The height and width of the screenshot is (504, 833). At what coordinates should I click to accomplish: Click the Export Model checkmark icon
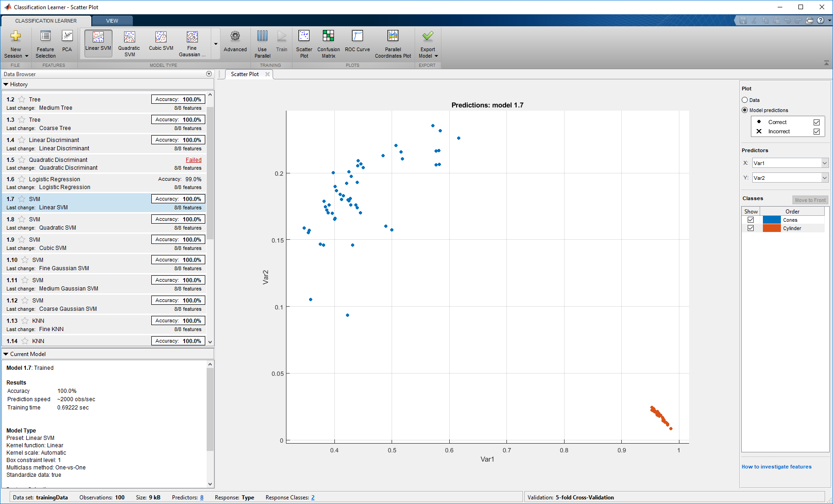pos(428,36)
